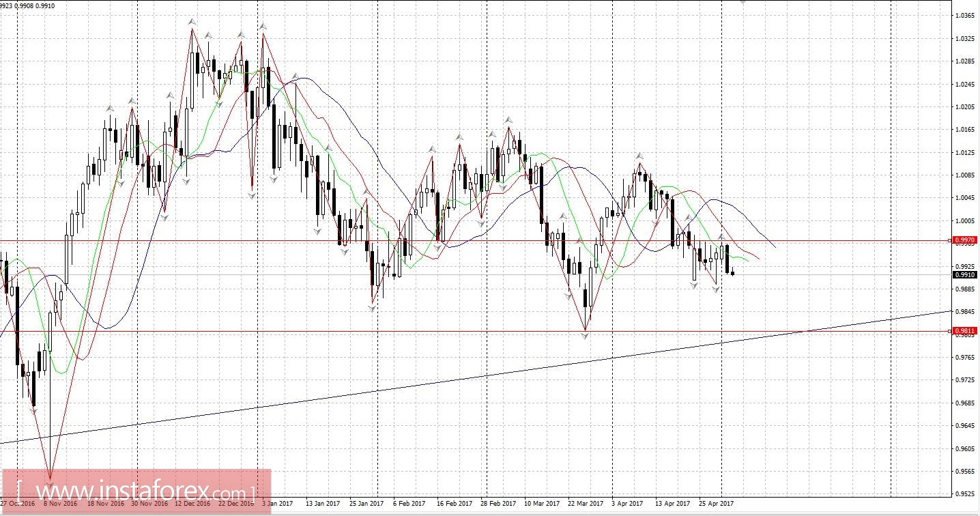Screen dimensions: 980x516
Task: Click the 3 Apr 2017 date label
Action: coord(628,504)
